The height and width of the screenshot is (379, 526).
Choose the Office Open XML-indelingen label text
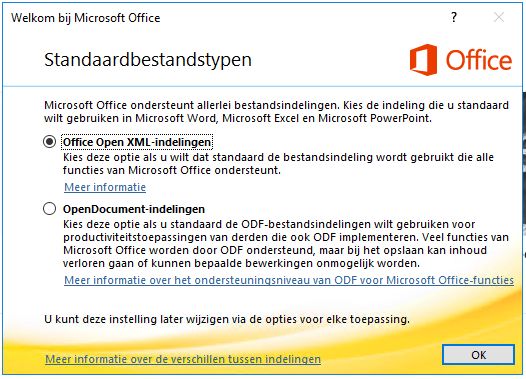point(137,142)
